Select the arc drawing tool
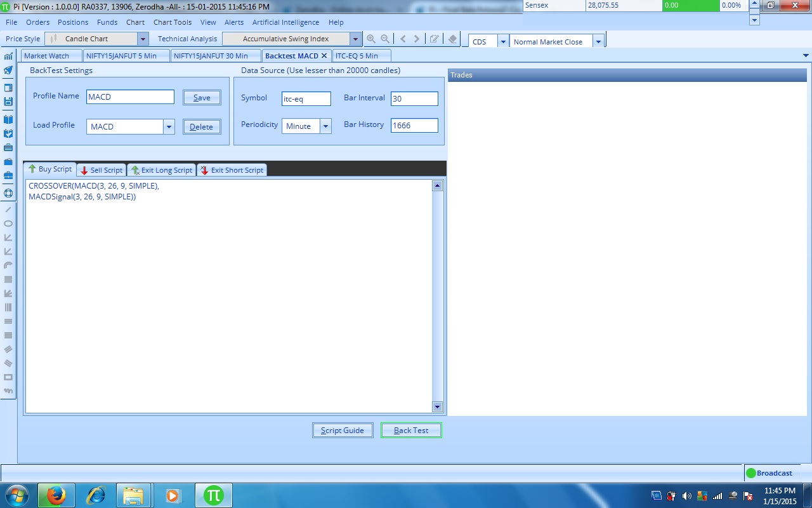Screen dimensions: 812x508 coord(8,265)
